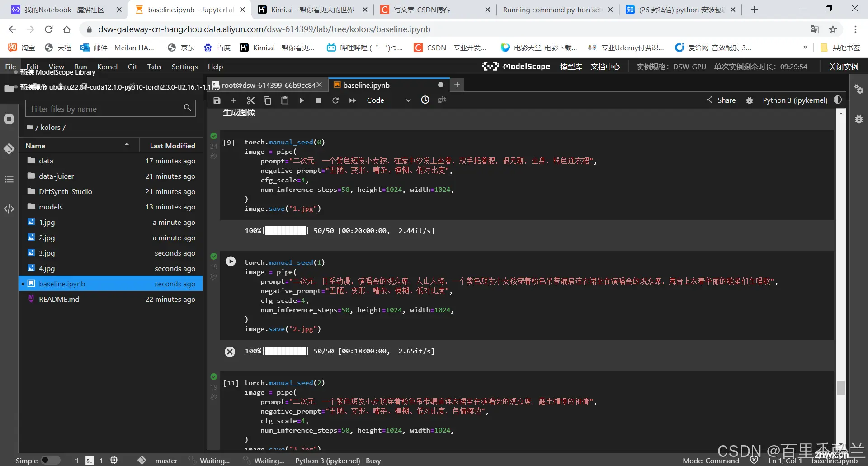Click the file filter search magnifier

188,108
